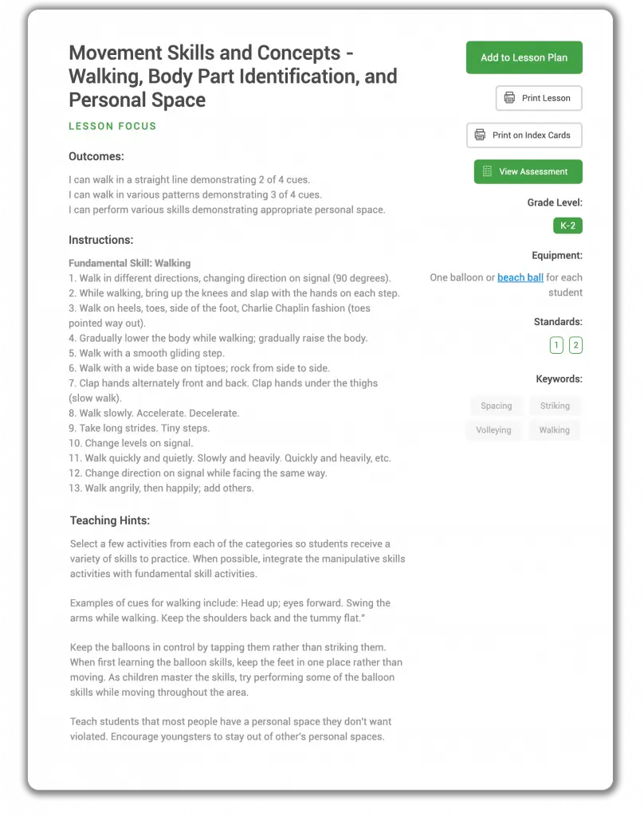644x816 pixels.
Task: Click the printer icon beside Print Lesson
Action: coord(509,98)
